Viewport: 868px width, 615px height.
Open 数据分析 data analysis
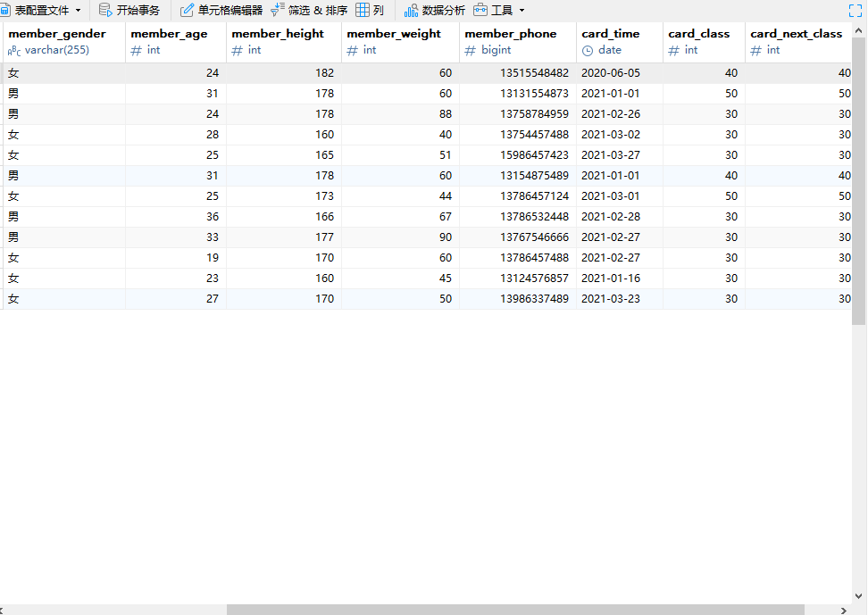435,11
